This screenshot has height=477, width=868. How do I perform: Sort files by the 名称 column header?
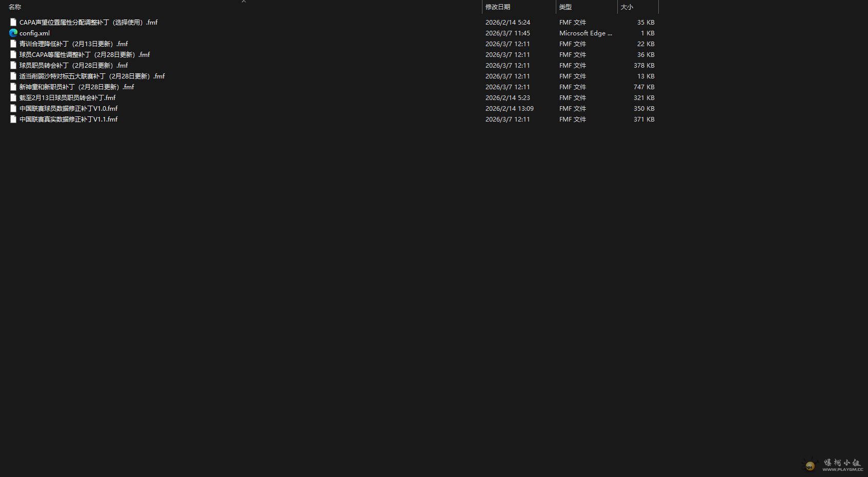pyautogui.click(x=15, y=7)
